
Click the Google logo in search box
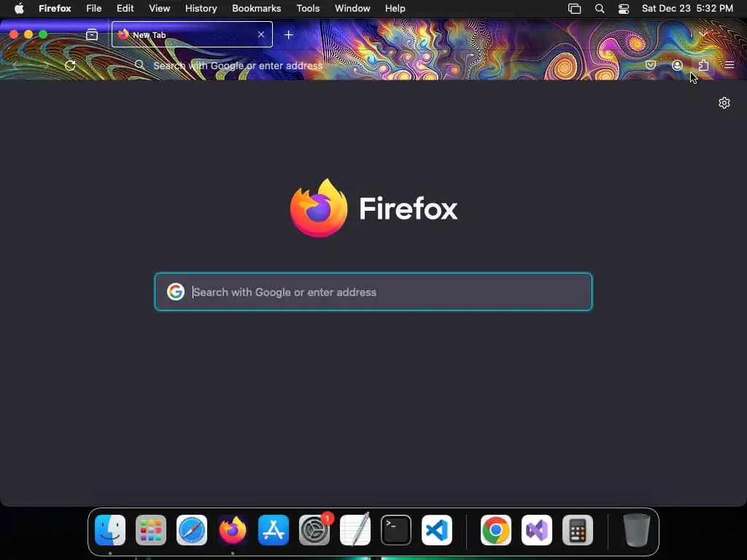(x=175, y=292)
